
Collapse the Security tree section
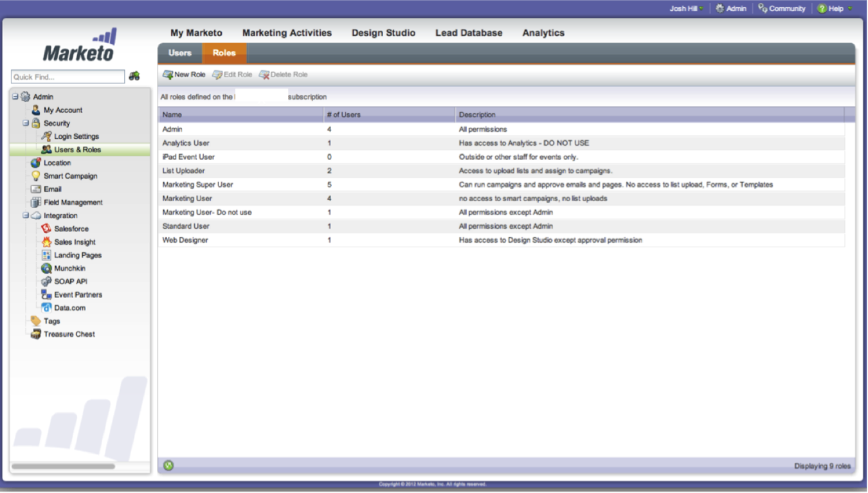(x=26, y=123)
